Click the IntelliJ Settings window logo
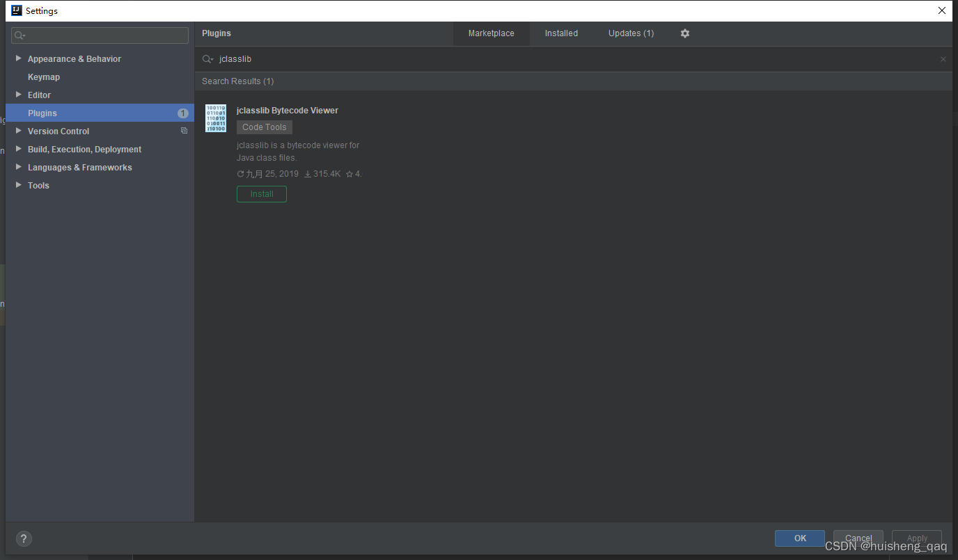This screenshot has width=958, height=560. pos(17,10)
